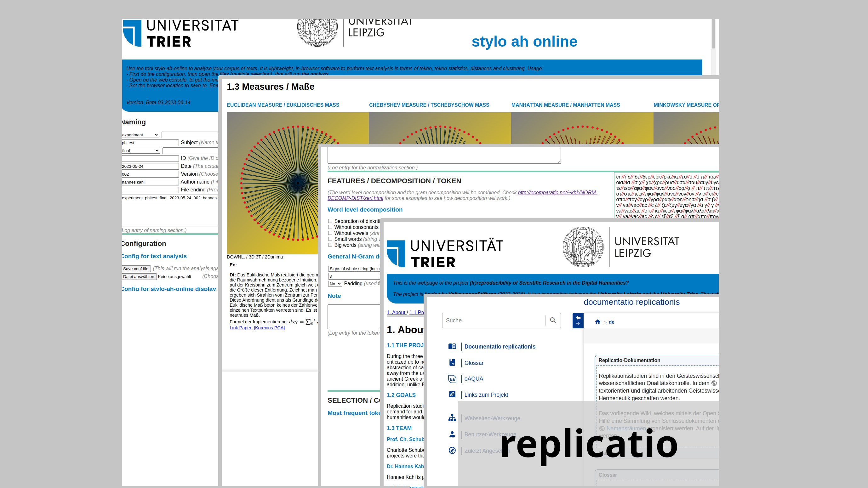The width and height of the screenshot is (868, 488).
Task: Click 'DOWNL. / 3D.3T / 2Danima' text
Action: 255,257
